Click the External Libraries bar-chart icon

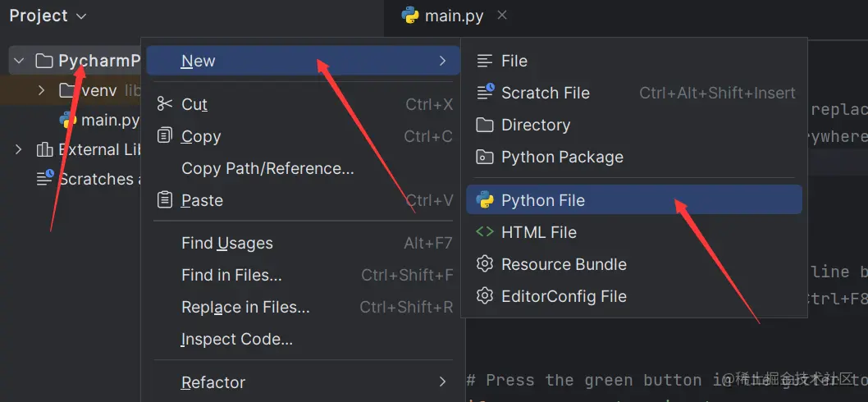pyautogui.click(x=44, y=149)
